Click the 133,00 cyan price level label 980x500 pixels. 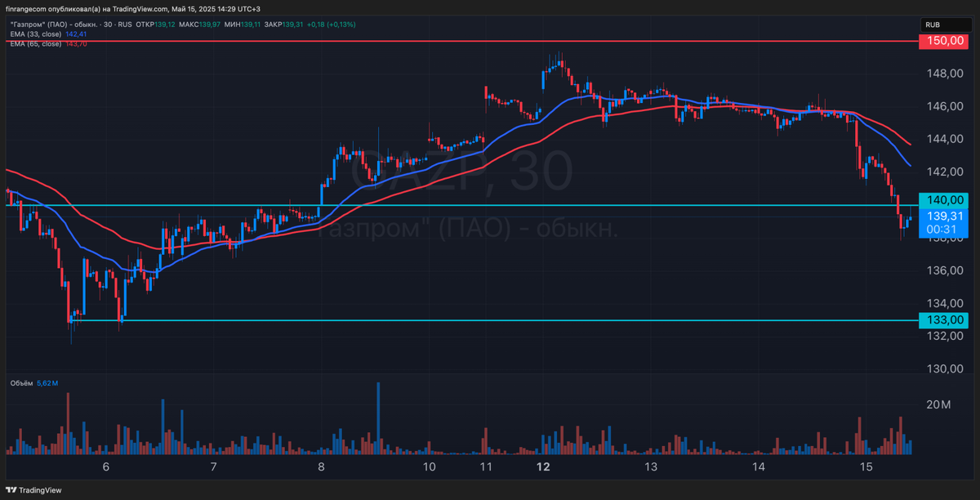(942, 319)
